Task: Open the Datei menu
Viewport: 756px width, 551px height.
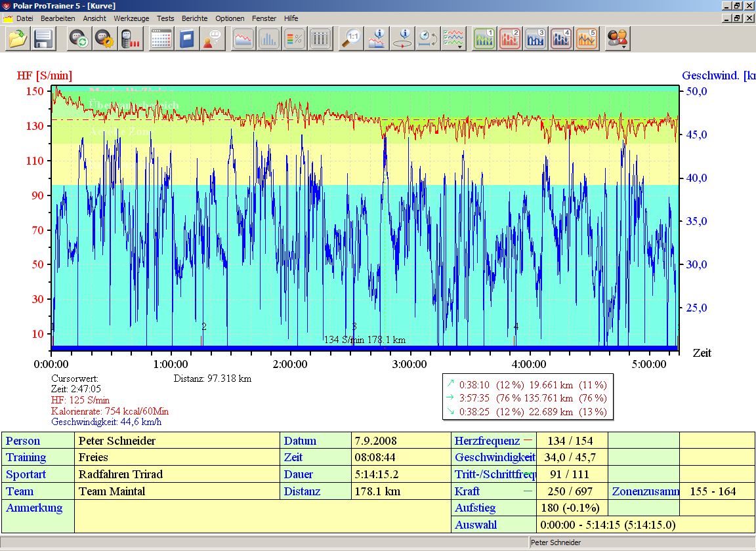Action: click(24, 18)
